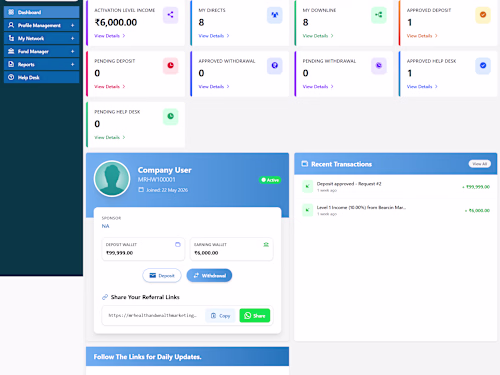Click the Pending Deposit clock icon
Screen dimensions: 500x375
pos(170,65)
